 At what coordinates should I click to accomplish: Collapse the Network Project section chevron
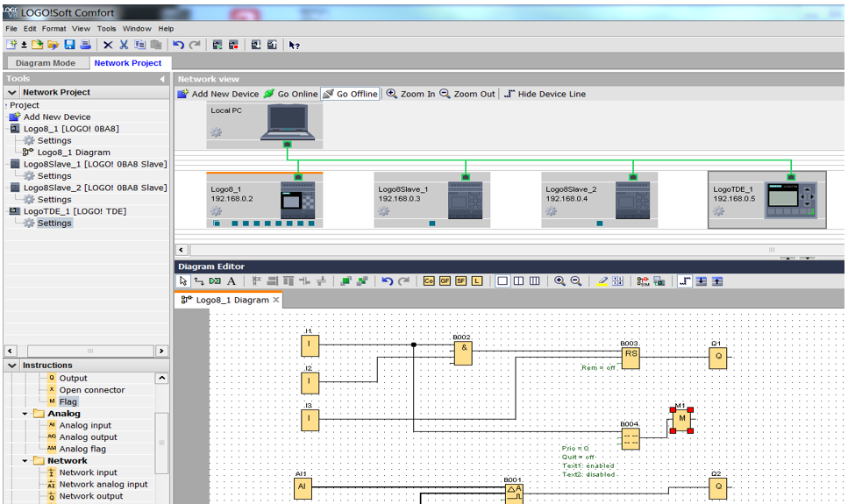(12, 92)
